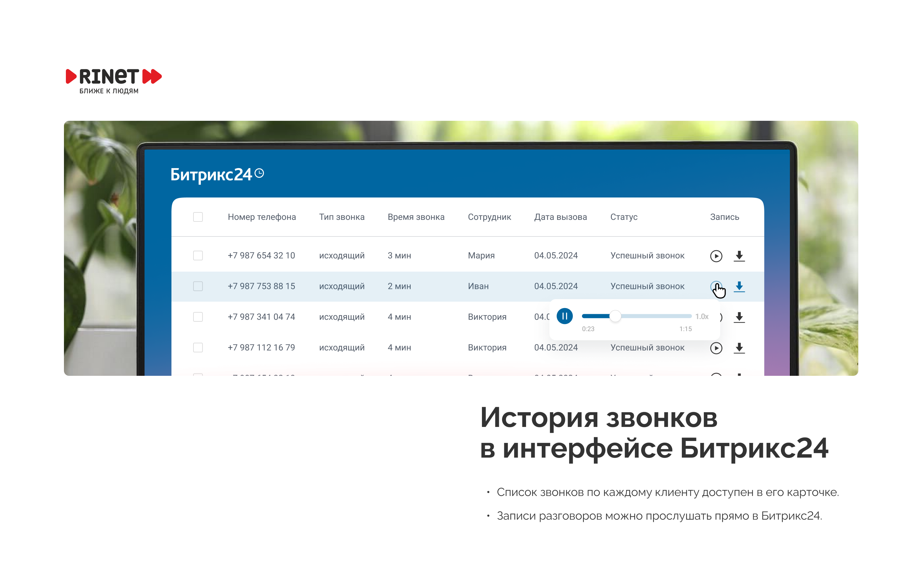Click the Битрикс24 clock logo icon

(x=259, y=174)
